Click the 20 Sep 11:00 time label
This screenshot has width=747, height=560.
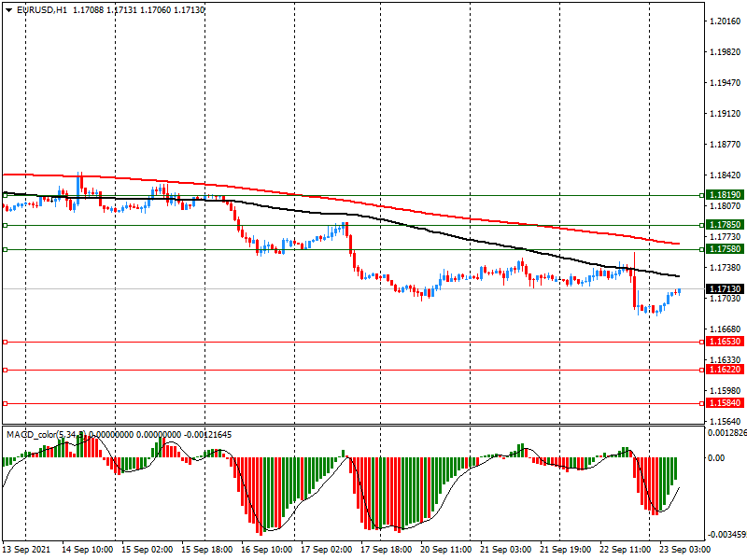click(446, 550)
